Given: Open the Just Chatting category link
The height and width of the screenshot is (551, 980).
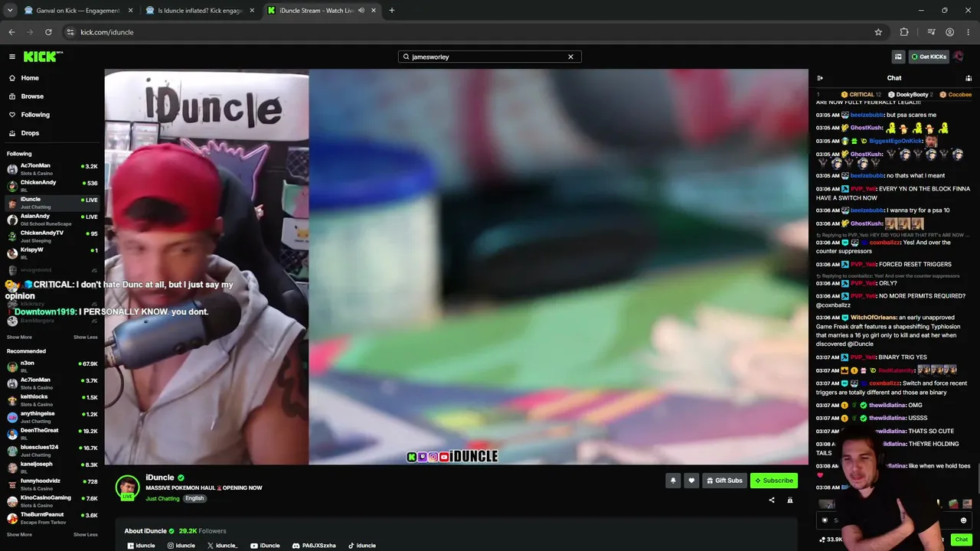Looking at the screenshot, I should (162, 499).
